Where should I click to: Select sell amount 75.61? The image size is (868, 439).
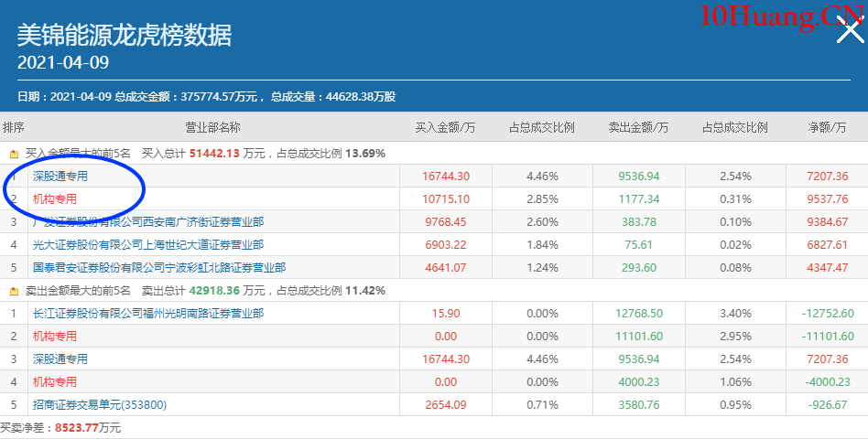pyautogui.click(x=639, y=245)
